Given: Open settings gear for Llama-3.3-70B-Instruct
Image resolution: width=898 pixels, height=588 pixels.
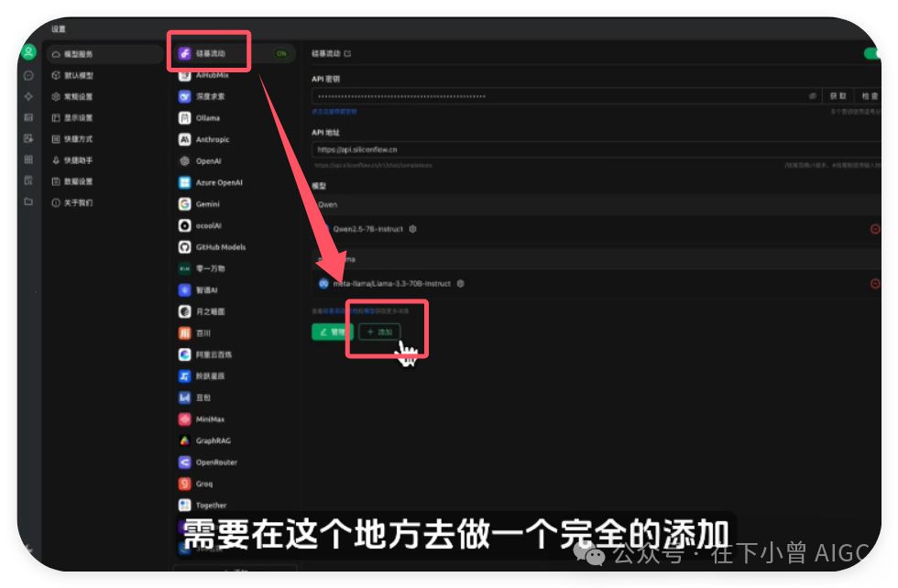Looking at the screenshot, I should [x=460, y=283].
